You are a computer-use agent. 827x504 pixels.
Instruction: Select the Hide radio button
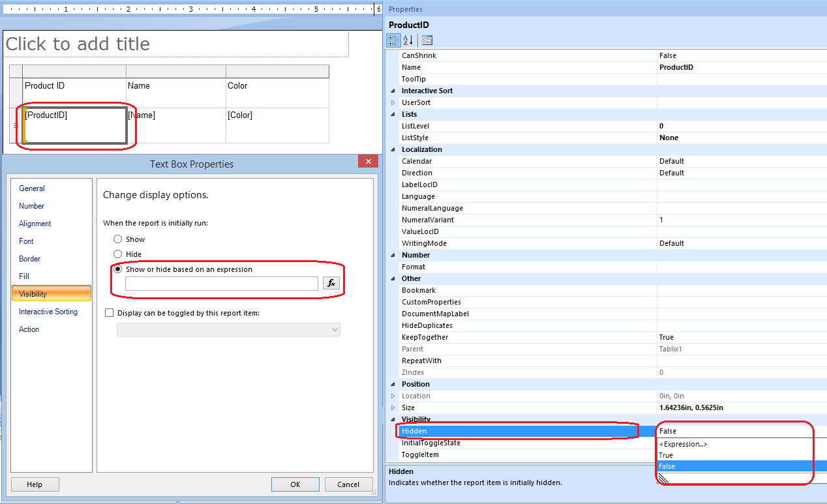tap(117, 254)
